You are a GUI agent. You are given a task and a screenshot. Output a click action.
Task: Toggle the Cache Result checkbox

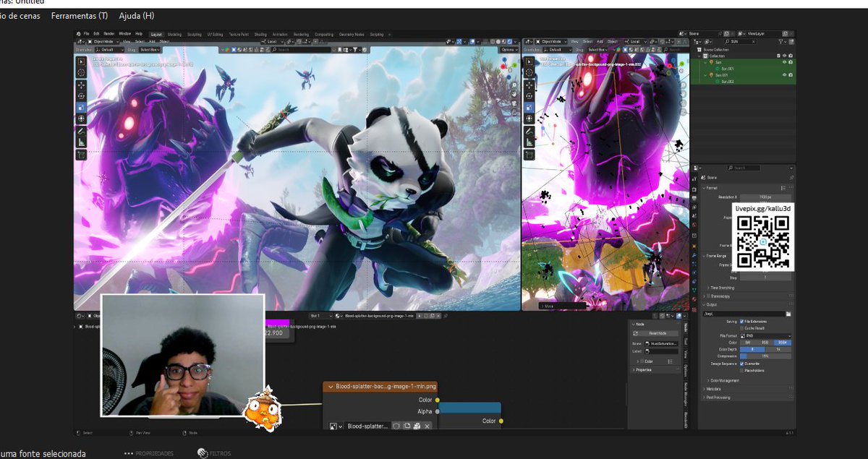click(741, 328)
